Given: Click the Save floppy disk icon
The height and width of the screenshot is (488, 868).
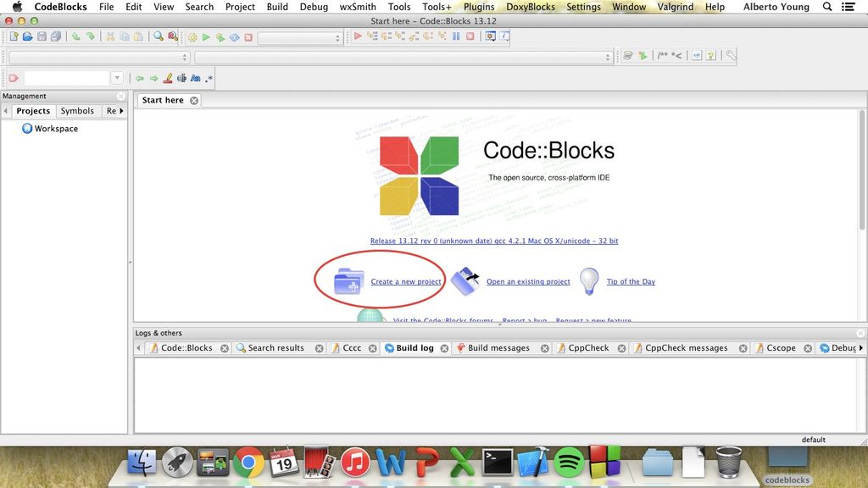Looking at the screenshot, I should click(42, 36).
